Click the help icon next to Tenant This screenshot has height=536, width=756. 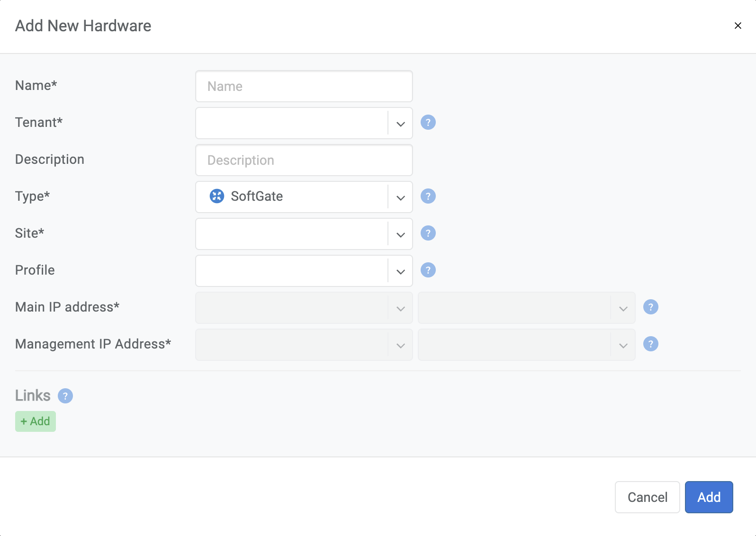coord(428,123)
